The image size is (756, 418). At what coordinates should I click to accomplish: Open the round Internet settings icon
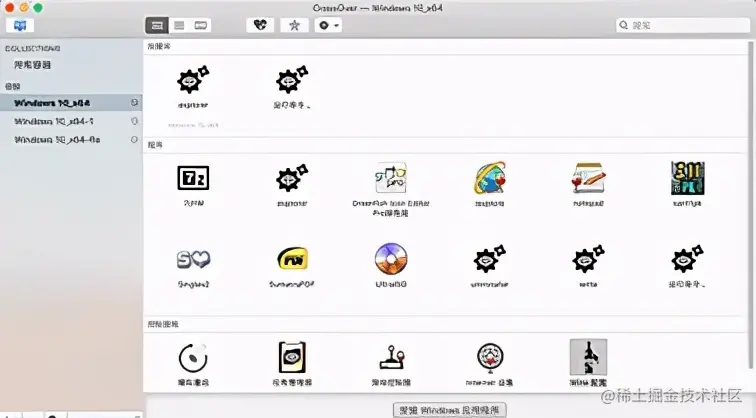[x=490, y=358]
